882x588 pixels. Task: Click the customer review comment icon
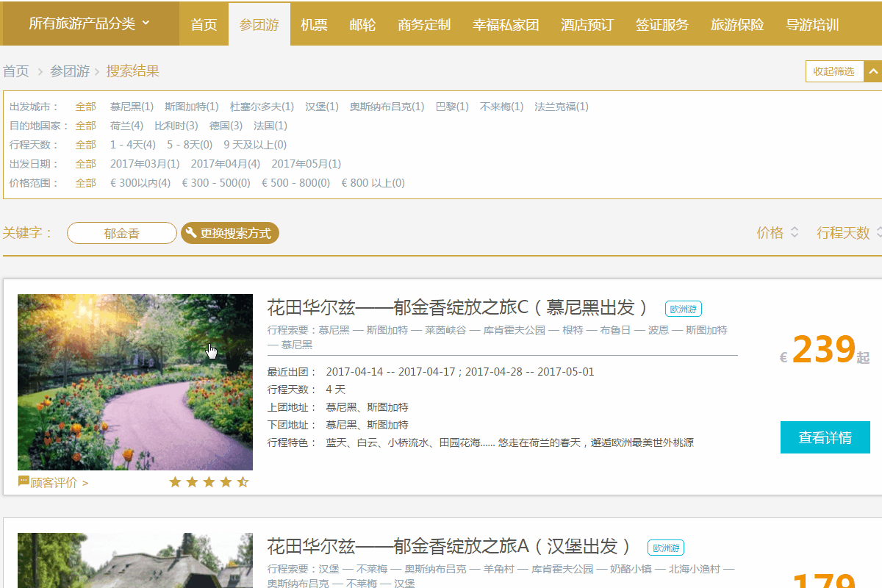pyautogui.click(x=24, y=481)
